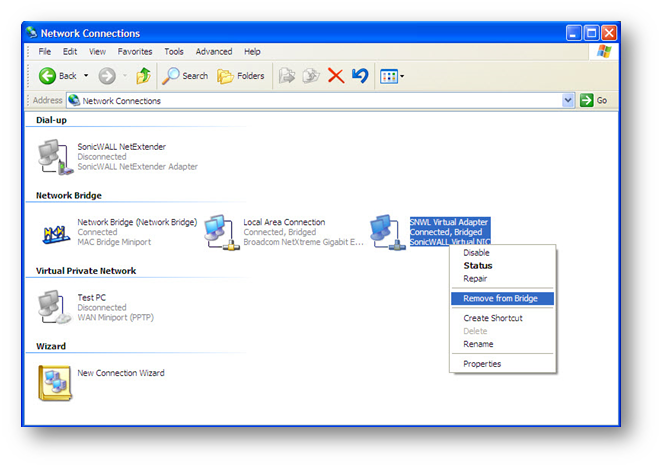Click the Wizard group header
The image size is (663, 469).
(51, 346)
